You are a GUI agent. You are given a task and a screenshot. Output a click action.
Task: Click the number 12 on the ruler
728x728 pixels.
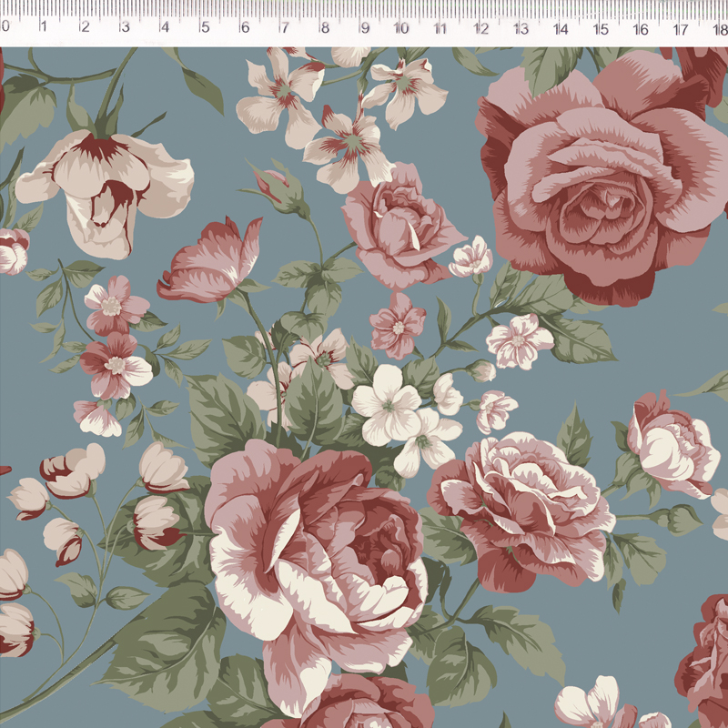click(480, 27)
